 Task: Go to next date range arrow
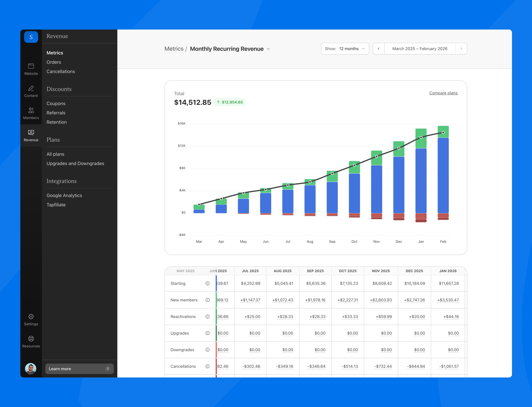(x=461, y=49)
